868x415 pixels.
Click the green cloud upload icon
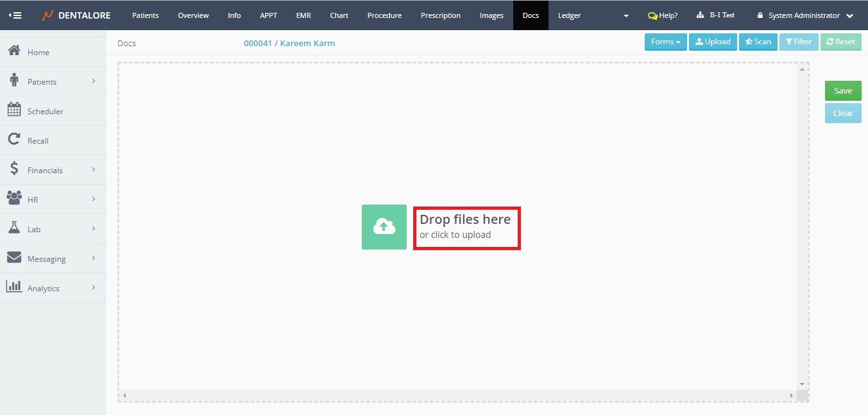pos(384,227)
